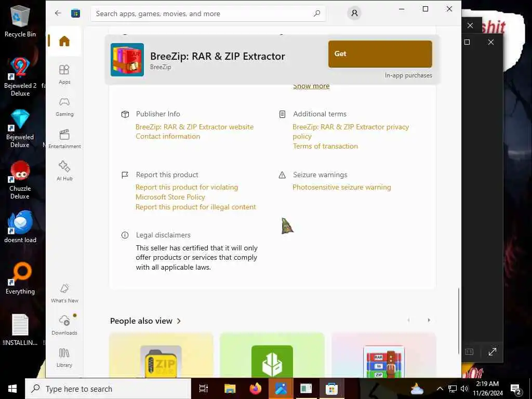532x399 pixels.
Task: Click expand arrow icon in background window
Action: tap(493, 352)
